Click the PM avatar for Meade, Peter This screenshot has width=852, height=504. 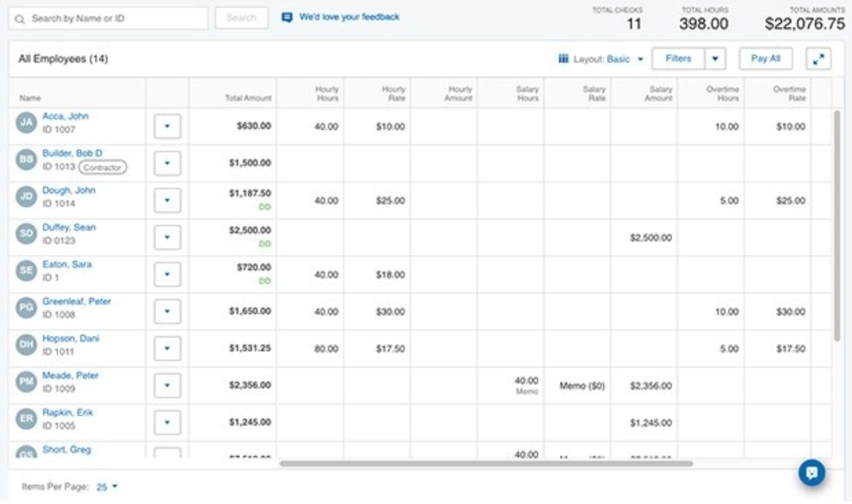tap(26, 382)
